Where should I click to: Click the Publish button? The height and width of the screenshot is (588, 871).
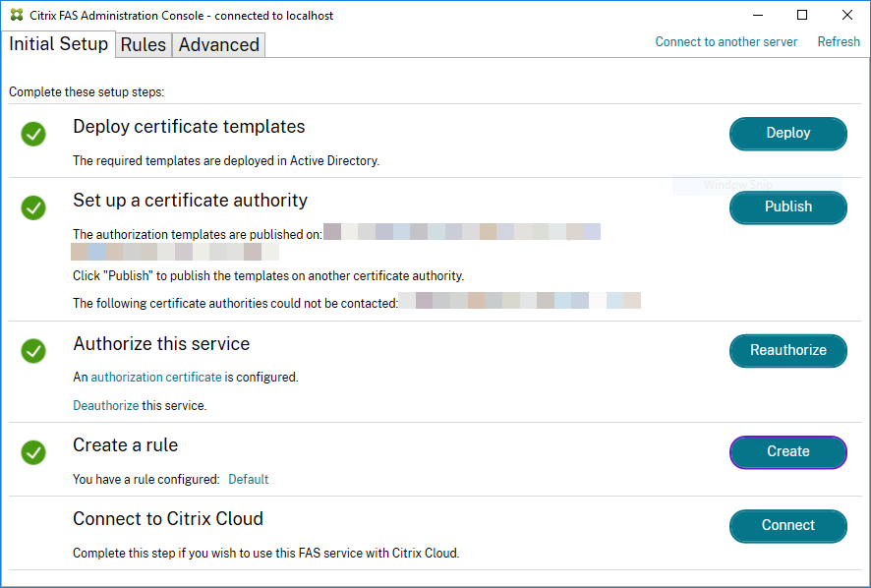[x=788, y=207]
